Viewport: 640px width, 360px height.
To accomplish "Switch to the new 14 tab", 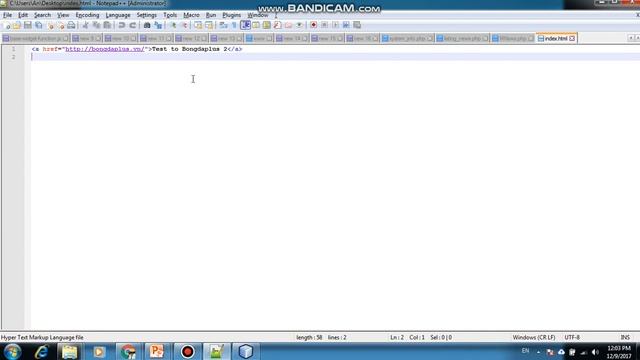I will [291, 38].
